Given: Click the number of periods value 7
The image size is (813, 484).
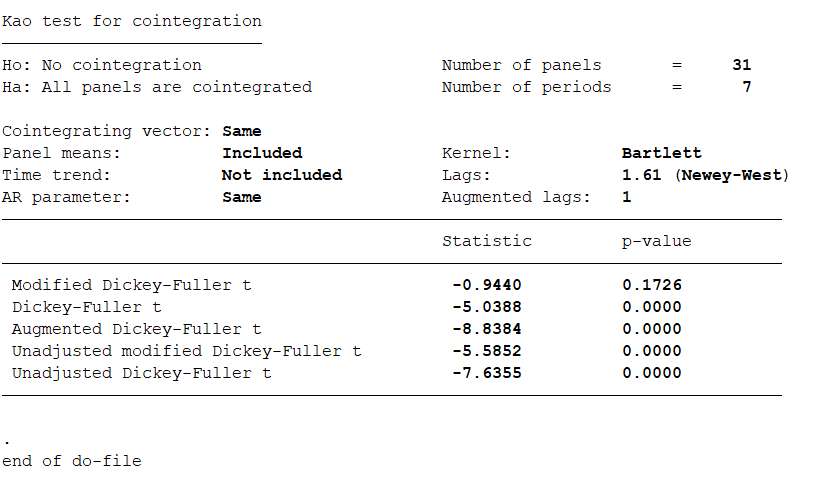Looking at the screenshot, I should [x=746, y=87].
